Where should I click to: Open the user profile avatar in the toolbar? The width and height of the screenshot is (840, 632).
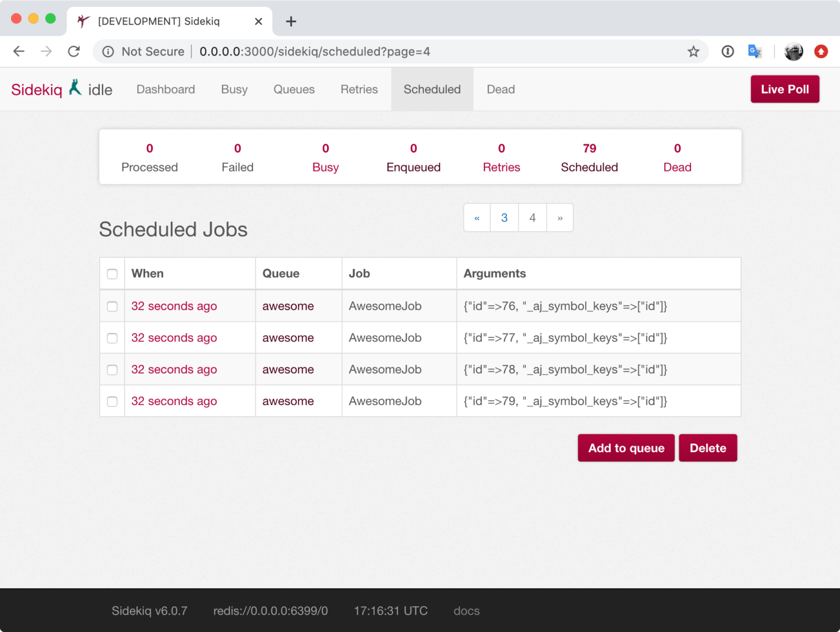(794, 52)
